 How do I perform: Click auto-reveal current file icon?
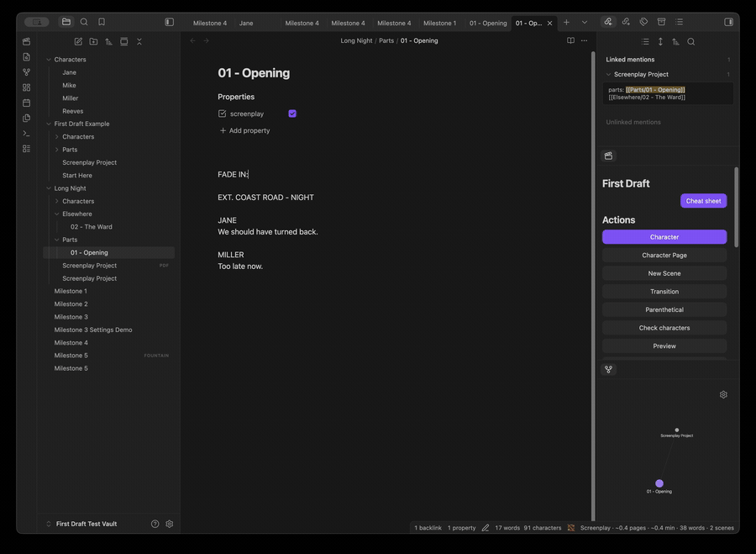coord(124,41)
